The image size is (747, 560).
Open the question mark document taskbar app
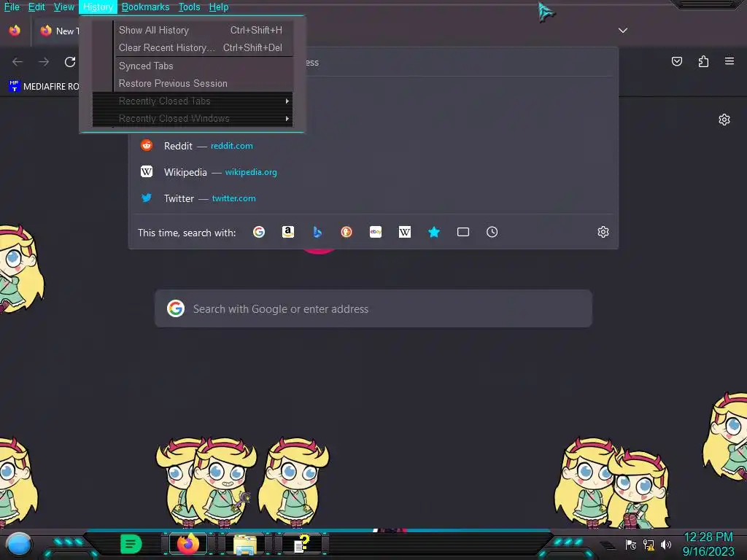pyautogui.click(x=301, y=544)
